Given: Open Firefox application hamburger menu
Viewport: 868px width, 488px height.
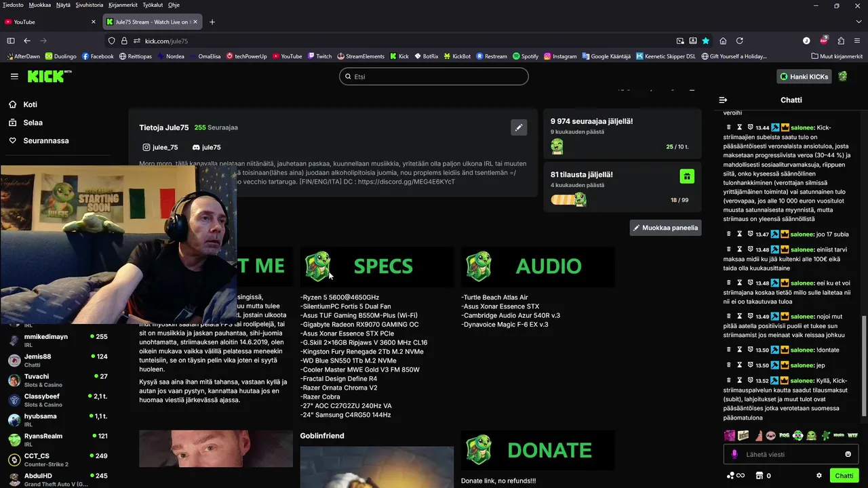Looking at the screenshot, I should click(857, 41).
